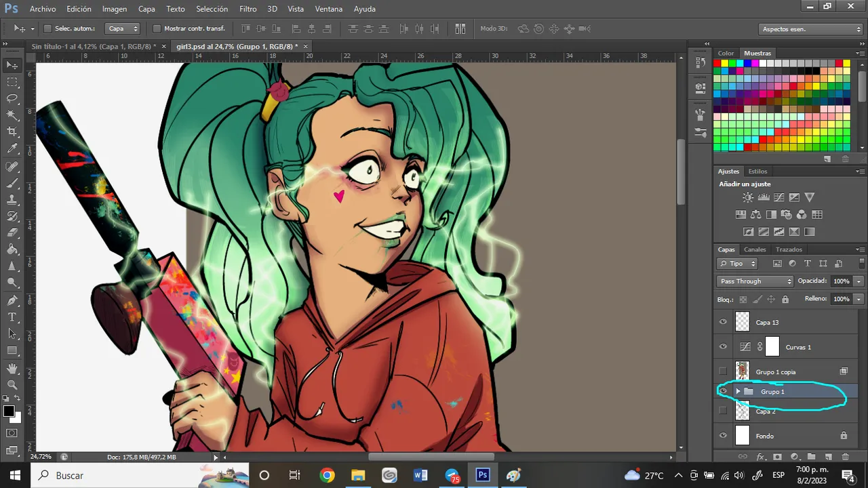Select the Hand tool
Screen dimensions: 868x488
click(x=12, y=368)
